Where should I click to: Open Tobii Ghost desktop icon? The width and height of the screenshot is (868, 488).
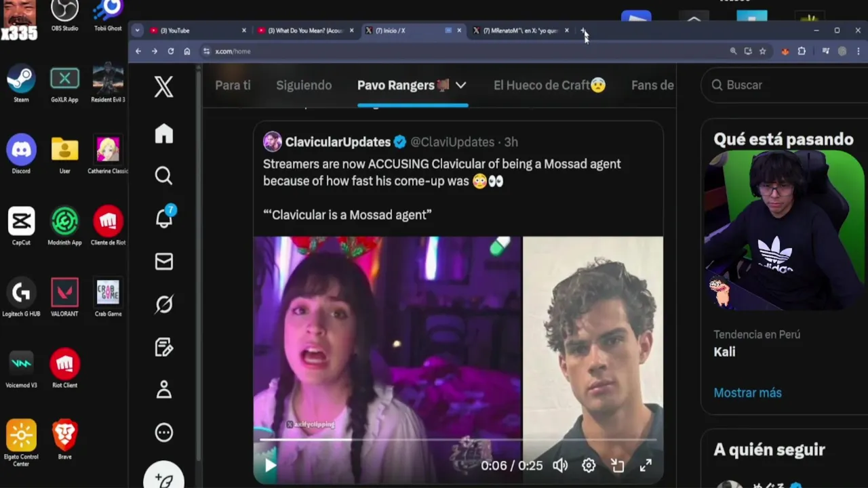(108, 16)
